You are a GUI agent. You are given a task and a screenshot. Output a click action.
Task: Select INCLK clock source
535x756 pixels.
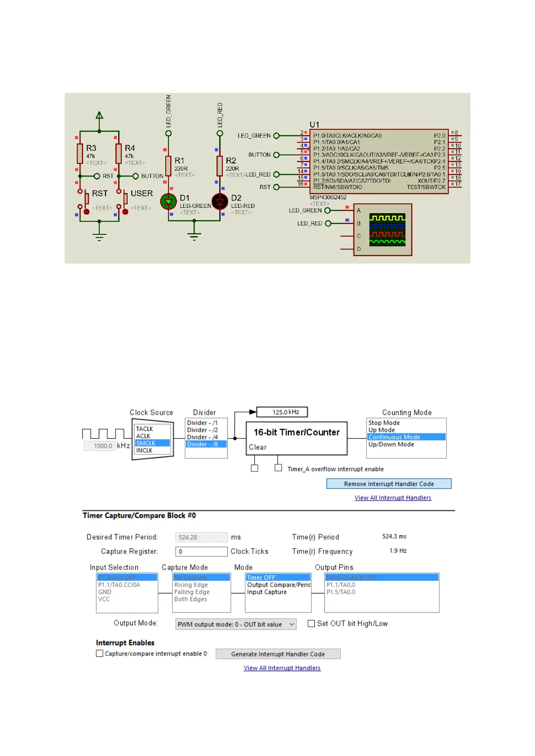coord(153,450)
